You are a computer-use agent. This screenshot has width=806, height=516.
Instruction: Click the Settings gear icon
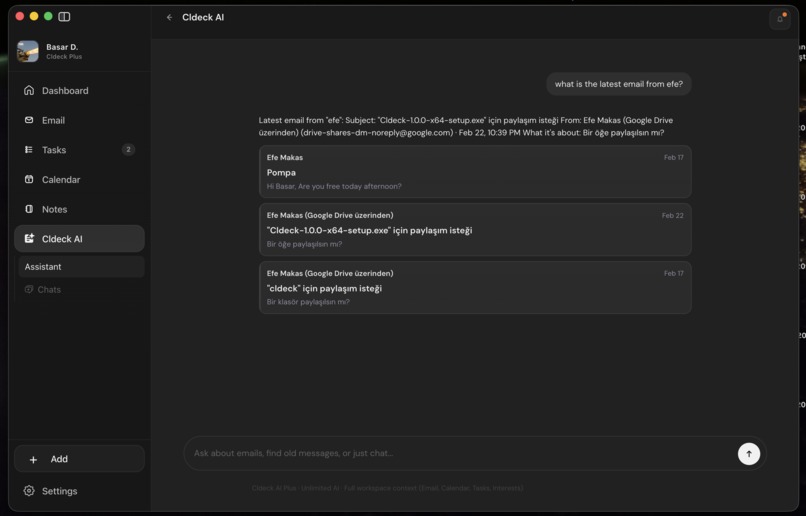point(29,491)
